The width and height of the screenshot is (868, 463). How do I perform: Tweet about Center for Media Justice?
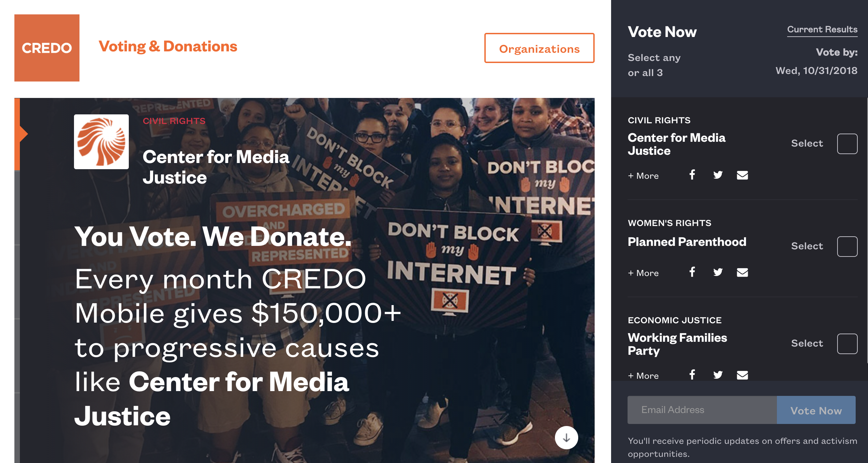[718, 175]
